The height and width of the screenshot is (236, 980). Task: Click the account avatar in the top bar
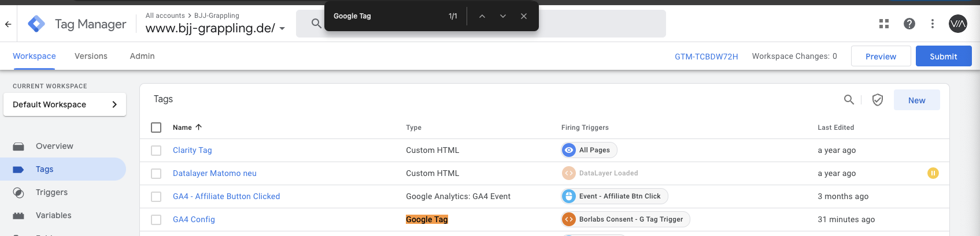(x=958, y=24)
